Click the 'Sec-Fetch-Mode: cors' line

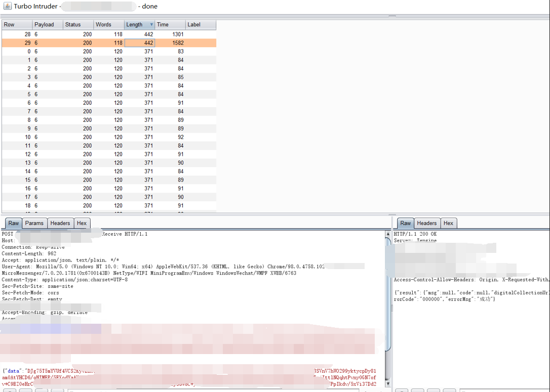click(30, 292)
